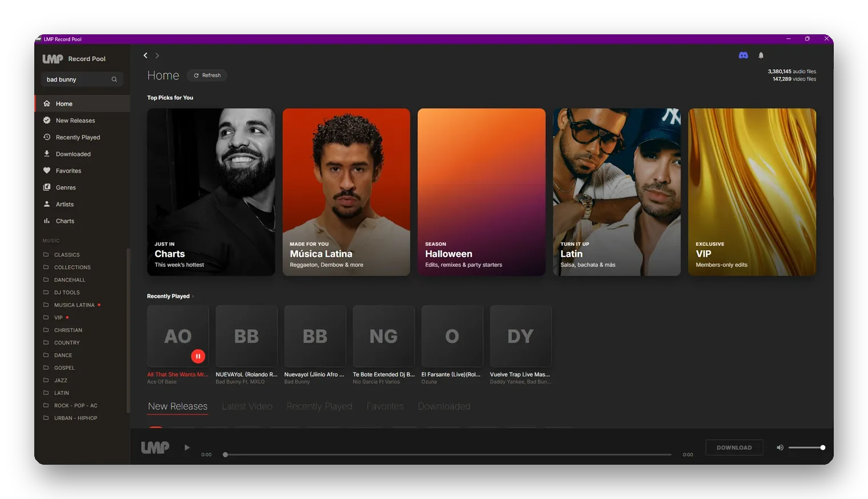The height and width of the screenshot is (499, 868).
Task: Open the ROCK - POP - AC folder
Action: point(75,405)
